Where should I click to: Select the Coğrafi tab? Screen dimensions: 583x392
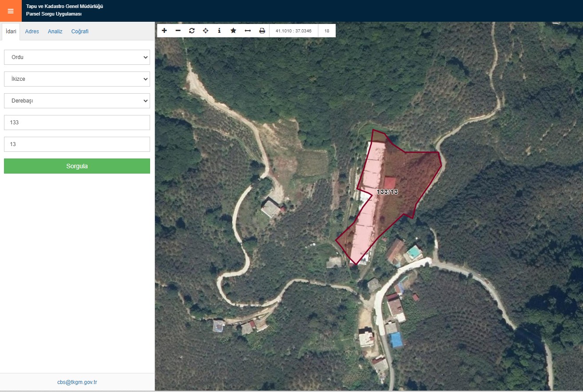tap(80, 32)
